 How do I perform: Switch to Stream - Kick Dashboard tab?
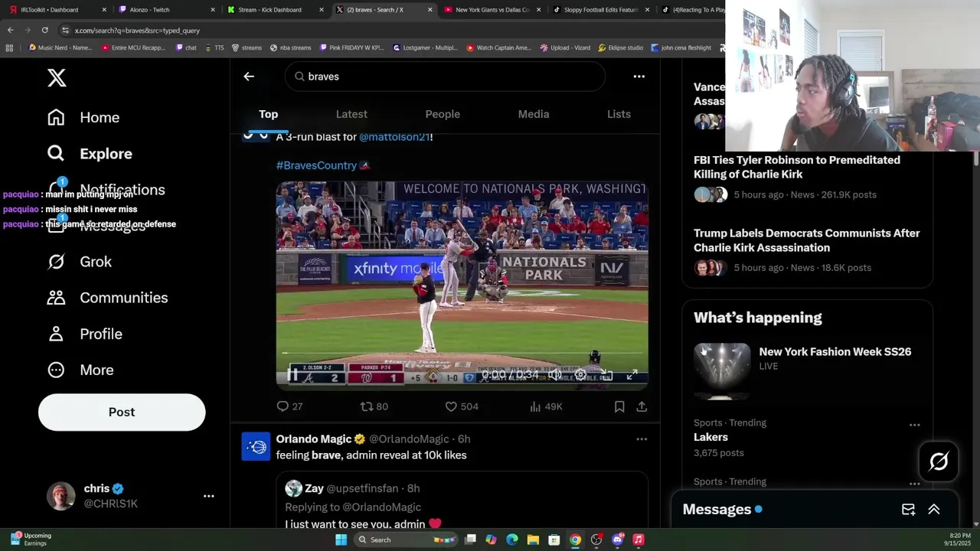[275, 10]
